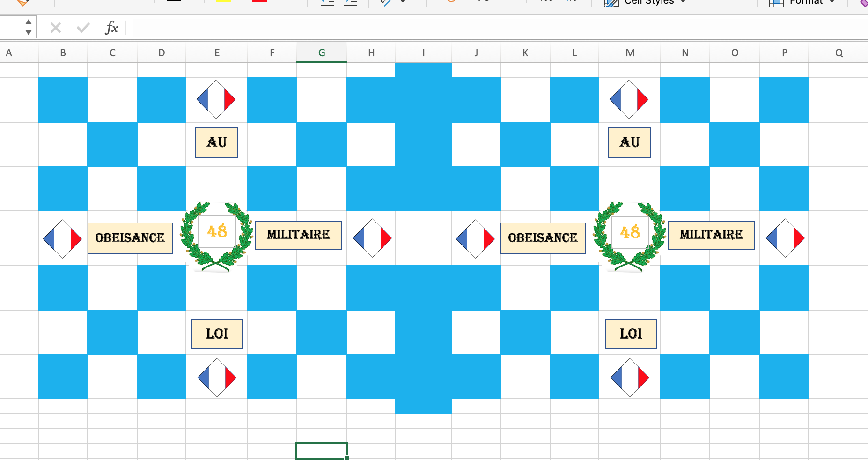Select the French flag below LOI in column E

click(217, 378)
